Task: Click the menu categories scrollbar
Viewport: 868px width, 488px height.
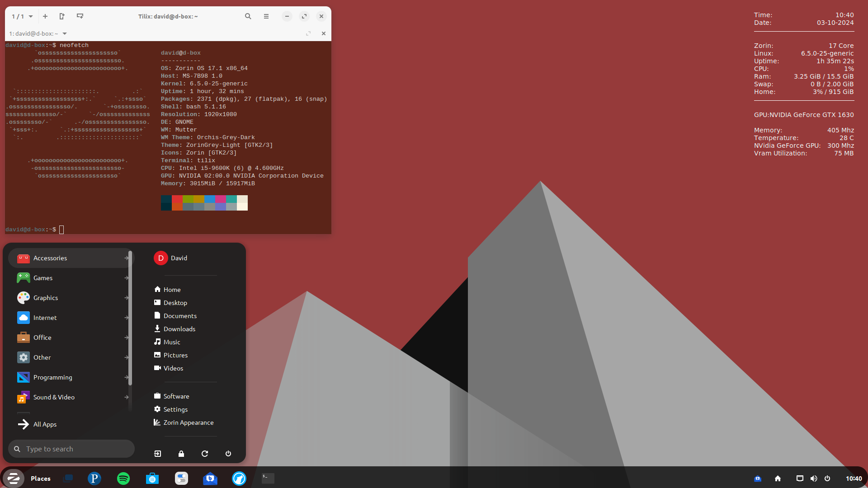Action: (130, 318)
